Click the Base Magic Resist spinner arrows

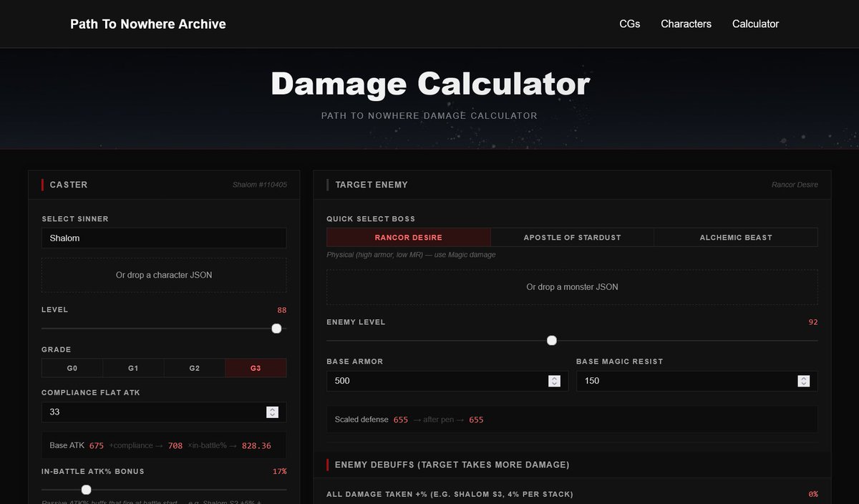(x=803, y=381)
